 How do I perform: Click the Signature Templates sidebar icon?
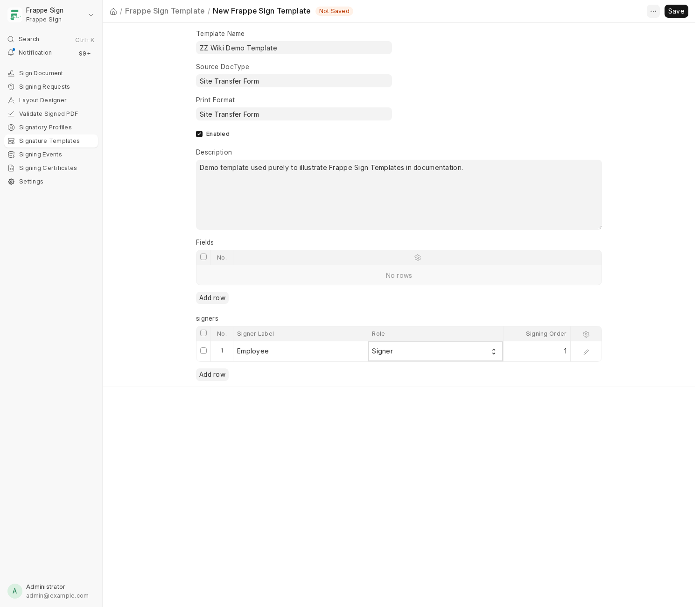[x=11, y=141]
